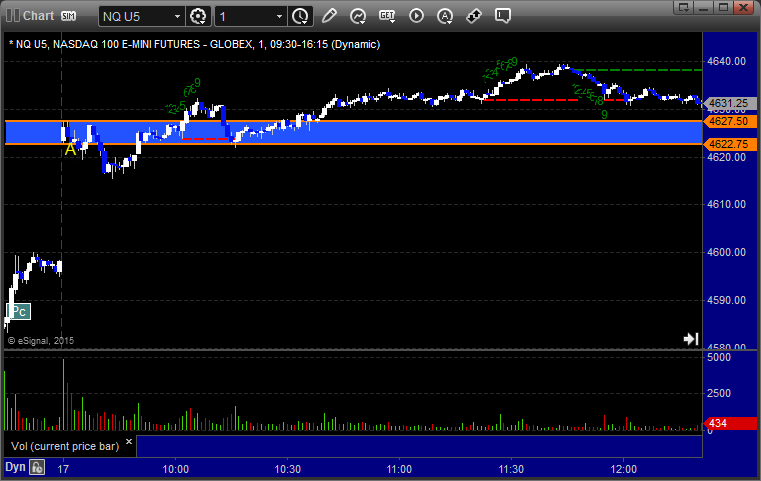Click the 2500 volume axis label

click(719, 393)
